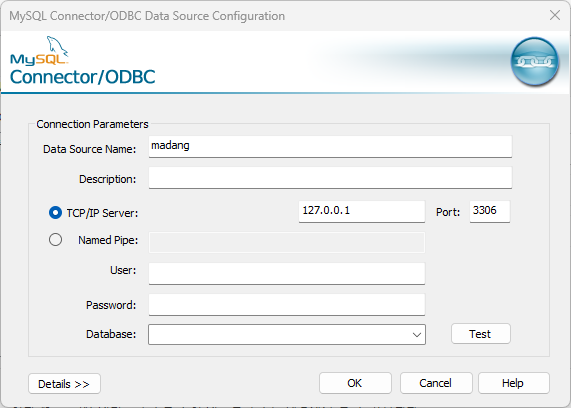571x408 pixels.
Task: Click the Description input field
Action: click(x=330, y=178)
